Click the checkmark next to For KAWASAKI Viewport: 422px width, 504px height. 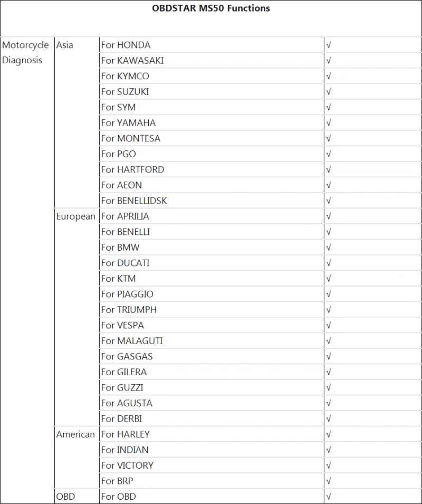[328, 61]
